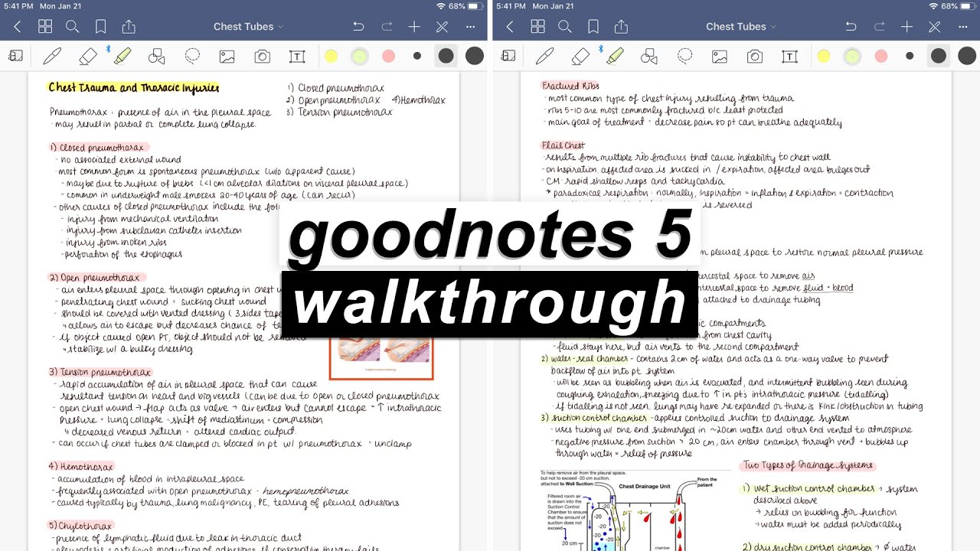Click the '3) Tension pneumothorax' highlighted heading
The height and width of the screenshot is (551, 980).
(100, 372)
